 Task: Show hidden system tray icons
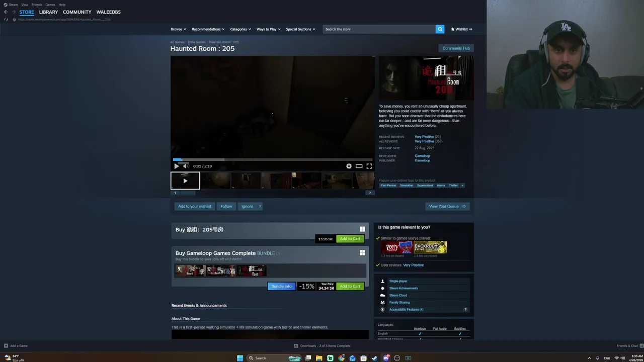(589, 358)
